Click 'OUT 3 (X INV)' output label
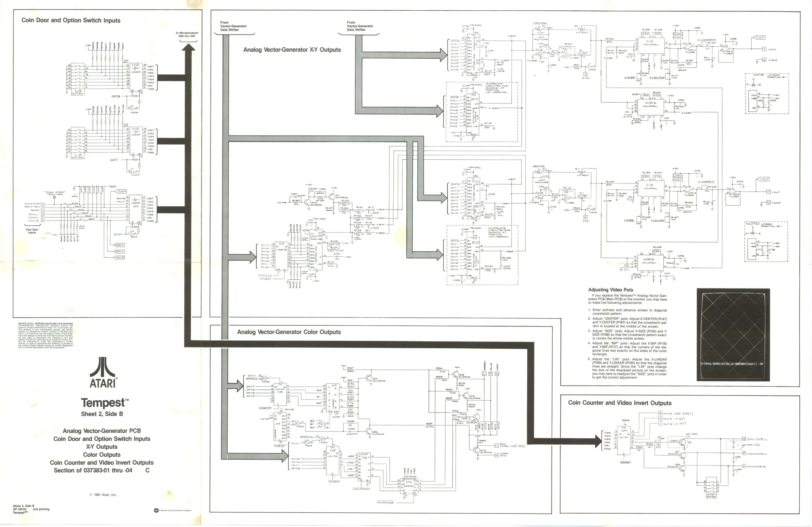812x527 pixels. [674, 424]
